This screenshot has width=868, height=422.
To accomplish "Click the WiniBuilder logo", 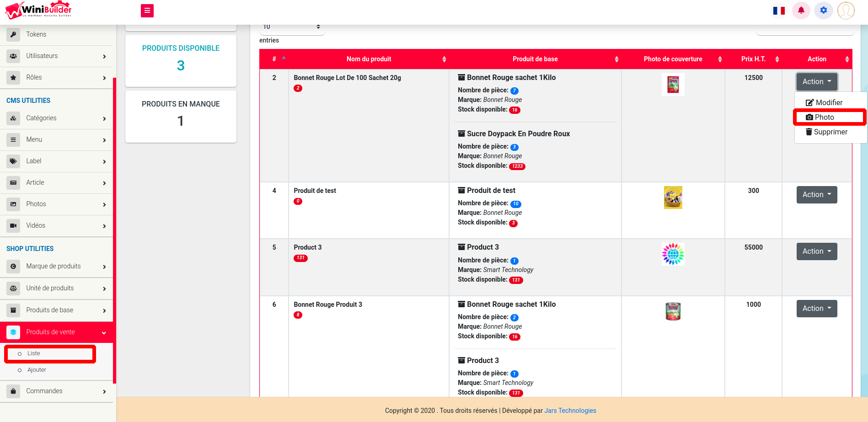I will (38, 11).
